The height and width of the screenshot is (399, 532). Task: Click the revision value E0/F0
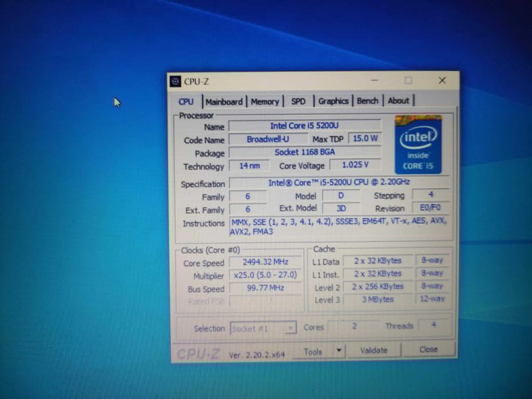coord(430,207)
